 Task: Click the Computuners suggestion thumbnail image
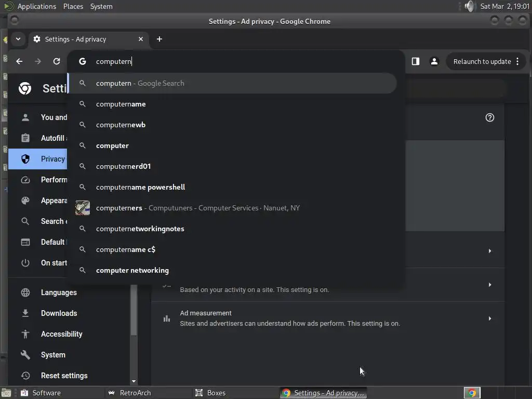[83, 208]
